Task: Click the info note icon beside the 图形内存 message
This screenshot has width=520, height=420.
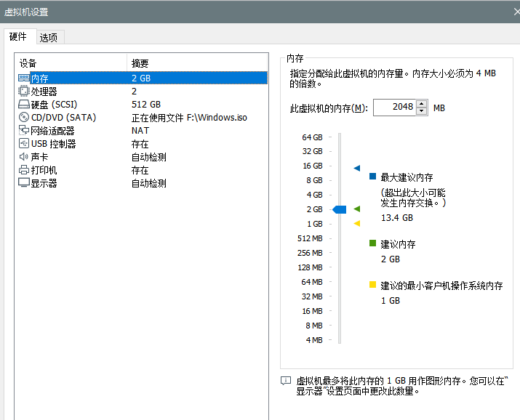Action: (286, 381)
